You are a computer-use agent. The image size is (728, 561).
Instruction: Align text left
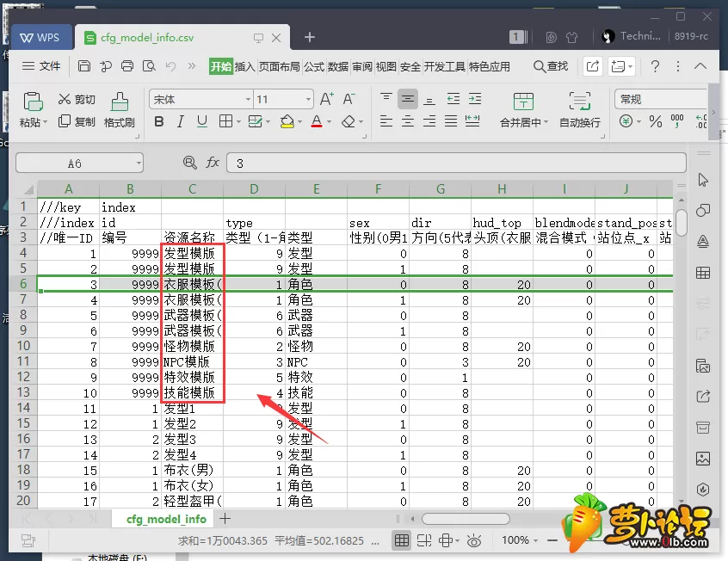[x=386, y=121]
